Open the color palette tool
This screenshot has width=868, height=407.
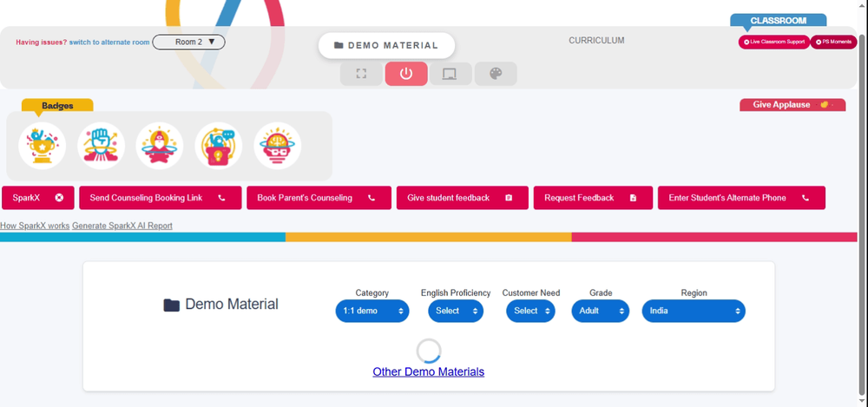tap(496, 74)
